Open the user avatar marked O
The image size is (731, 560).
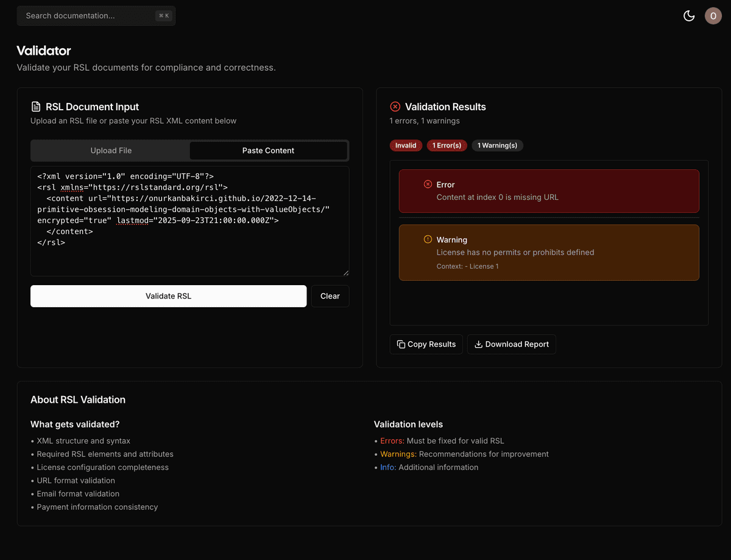click(713, 16)
